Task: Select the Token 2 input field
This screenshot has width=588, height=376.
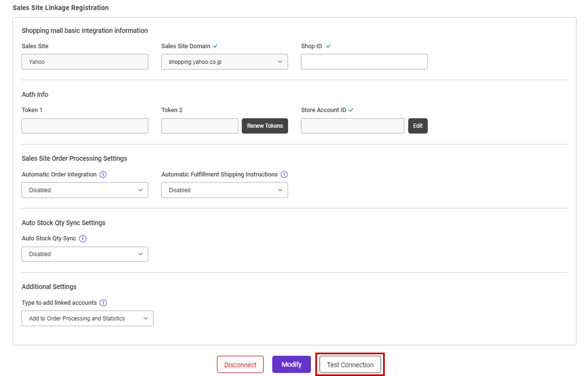Action: tap(200, 126)
